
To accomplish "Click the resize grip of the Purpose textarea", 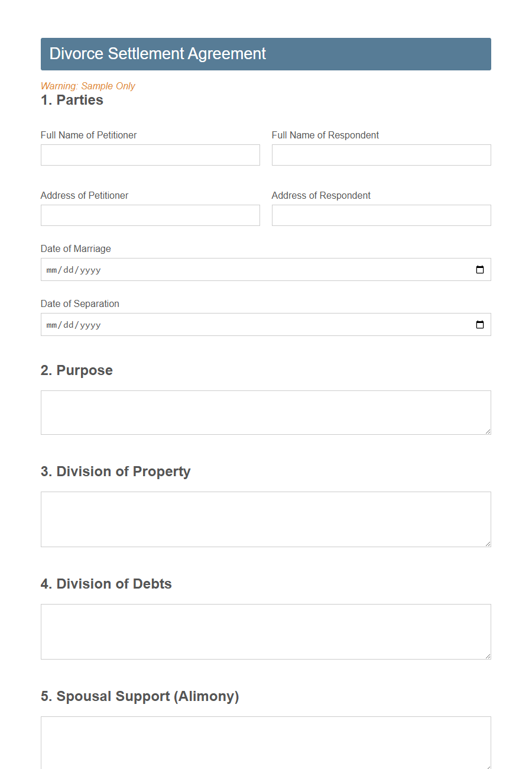I will (488, 432).
